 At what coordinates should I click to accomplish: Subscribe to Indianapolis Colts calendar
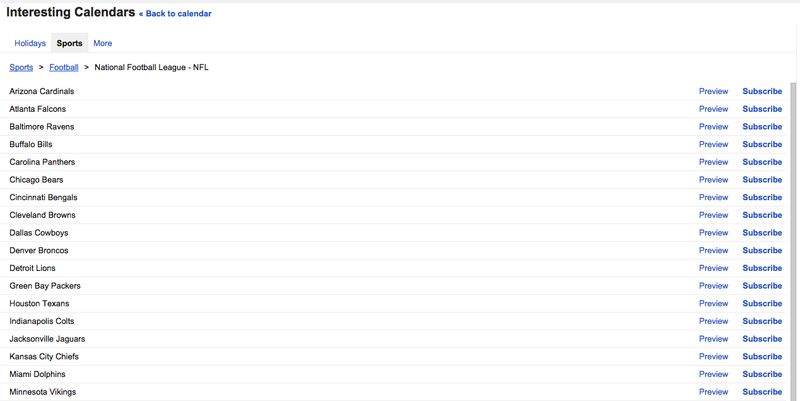tap(762, 321)
